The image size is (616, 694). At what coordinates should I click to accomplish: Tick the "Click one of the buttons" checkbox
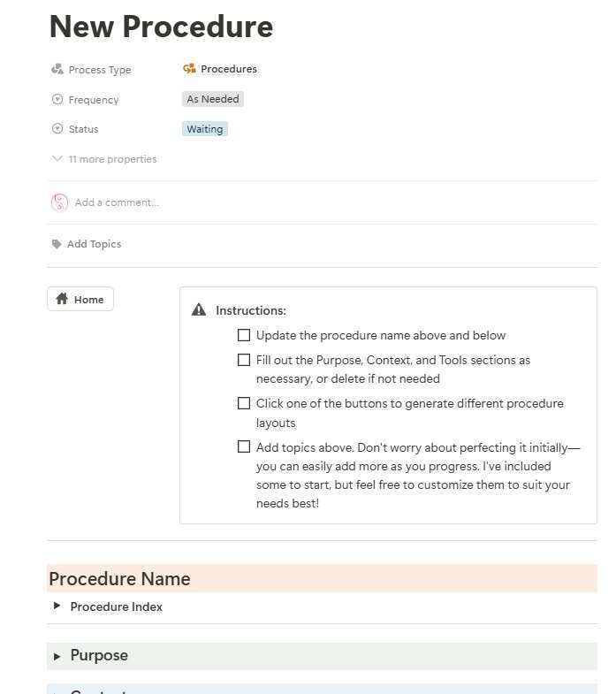[x=244, y=403]
